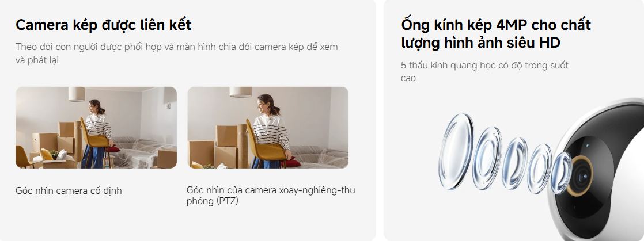Click the middle third lens element
Viewport: 644px width, 241px height.
tap(514, 163)
